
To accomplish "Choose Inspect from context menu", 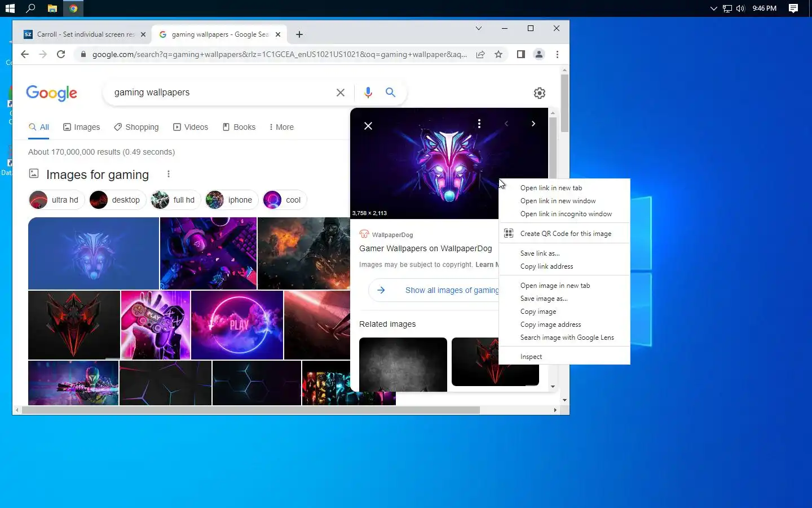I will click(x=564, y=357).
